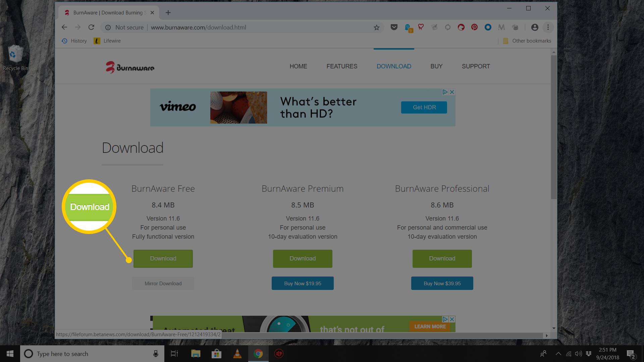Click the scrollbar up arrow
Viewport: 644px width, 362px height.
(554, 52)
